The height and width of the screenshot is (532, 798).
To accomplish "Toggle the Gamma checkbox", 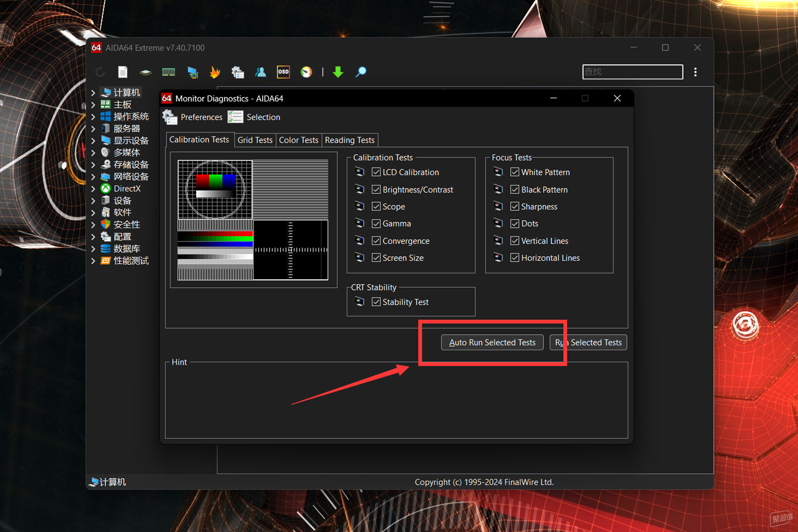I will (376, 224).
